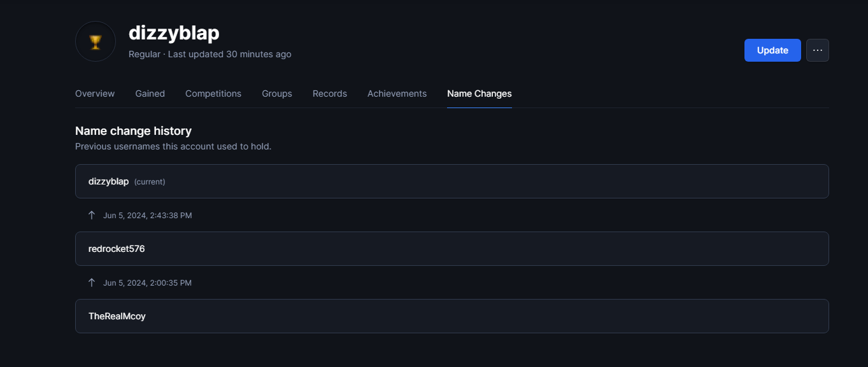Open the three-dots more options menu
The image size is (868, 367).
(x=817, y=50)
